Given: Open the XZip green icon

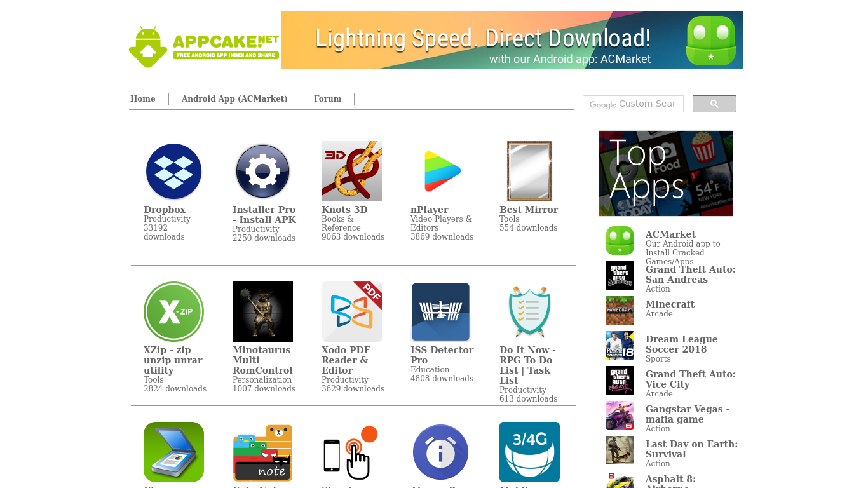Looking at the screenshot, I should coord(173,311).
